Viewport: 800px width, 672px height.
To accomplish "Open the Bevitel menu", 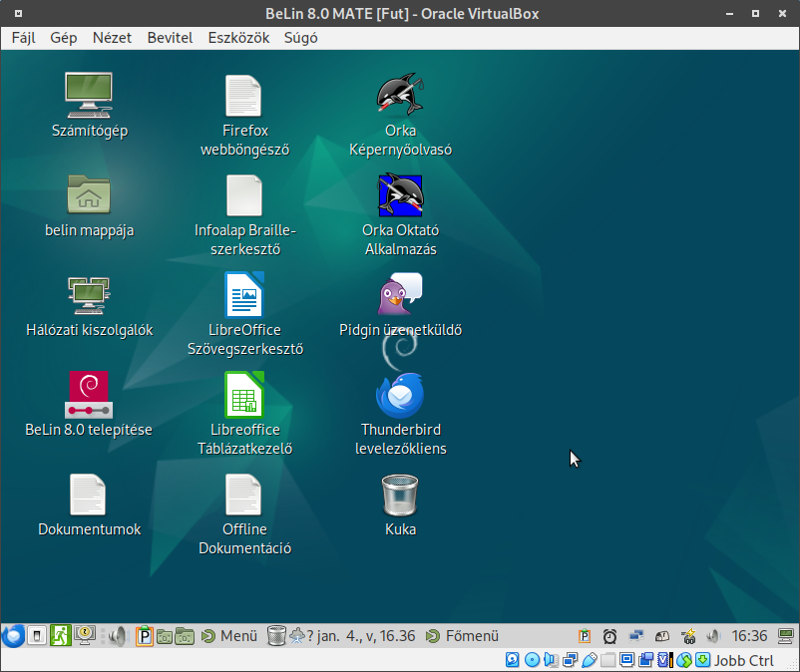I will click(170, 38).
